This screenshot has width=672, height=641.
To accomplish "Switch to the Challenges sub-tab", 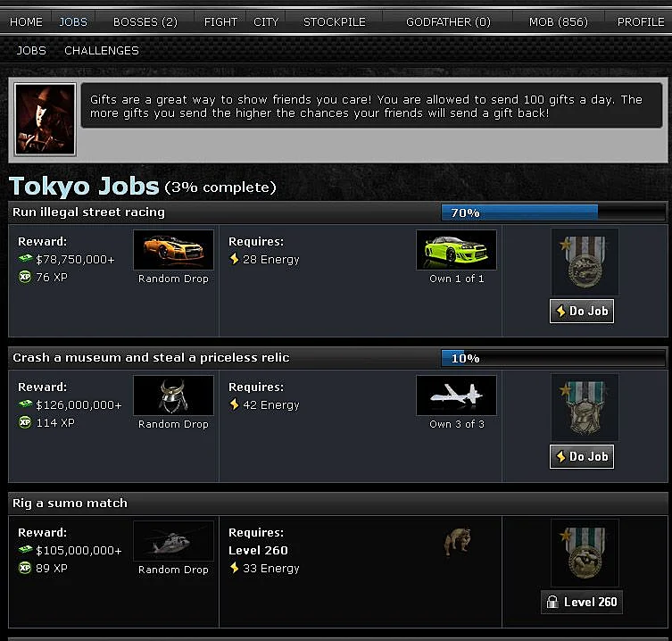I will click(102, 51).
